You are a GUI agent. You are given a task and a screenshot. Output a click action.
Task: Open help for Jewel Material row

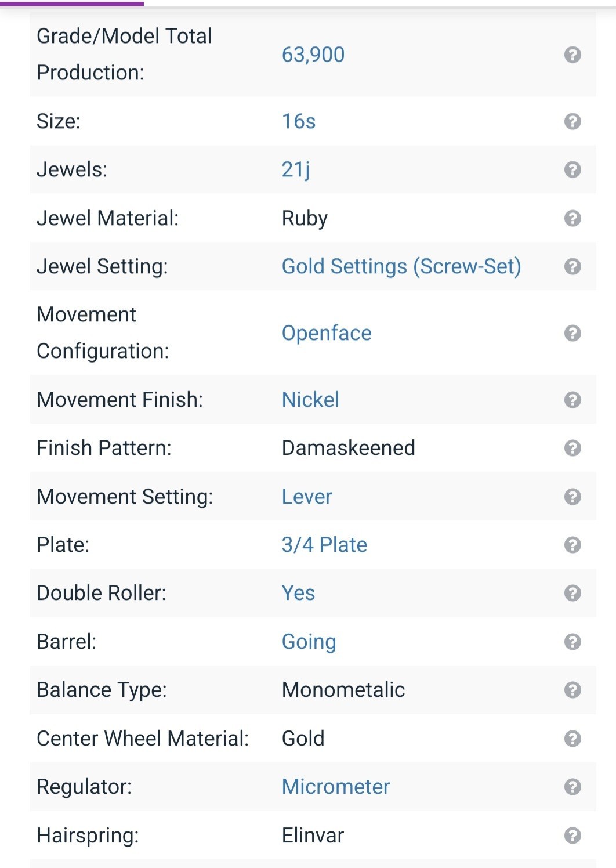[x=572, y=218]
